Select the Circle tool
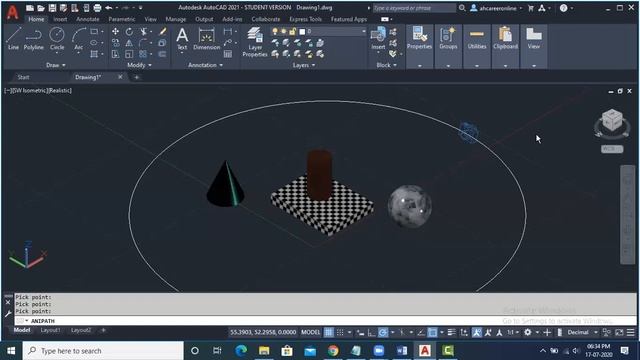The width and height of the screenshot is (640, 360). point(57,39)
